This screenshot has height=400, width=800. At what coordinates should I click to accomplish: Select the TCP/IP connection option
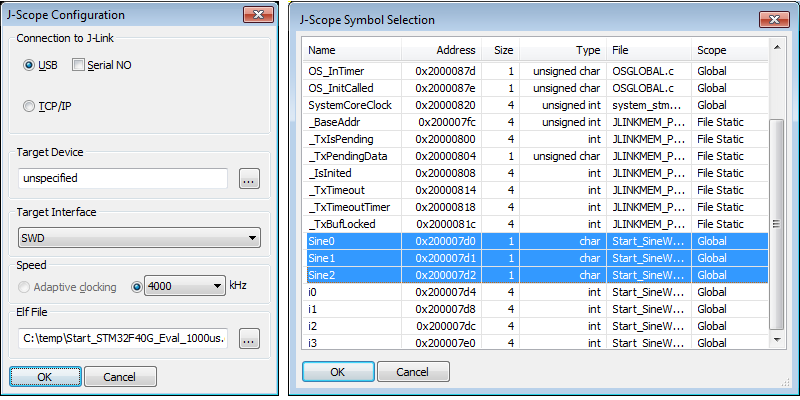30,105
